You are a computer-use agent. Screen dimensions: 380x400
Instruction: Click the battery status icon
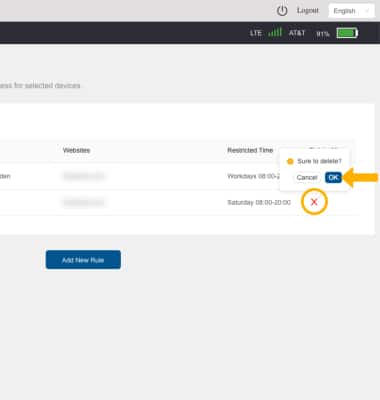click(x=347, y=33)
